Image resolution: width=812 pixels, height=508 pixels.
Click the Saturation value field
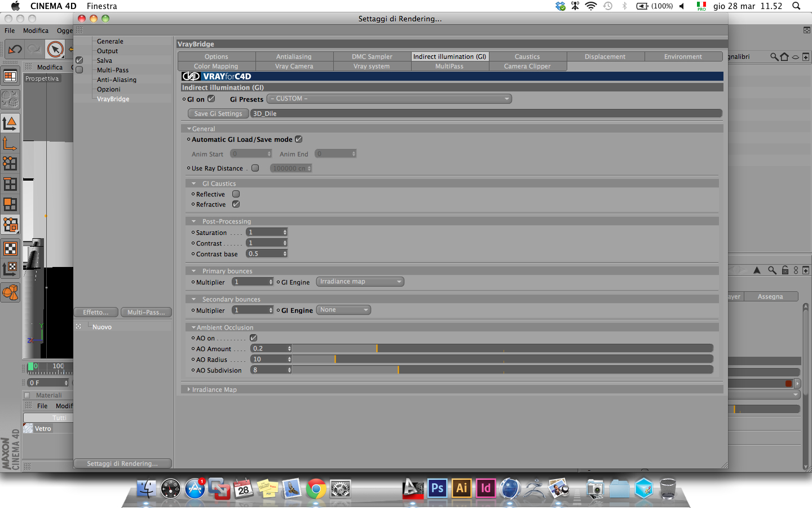tap(267, 232)
